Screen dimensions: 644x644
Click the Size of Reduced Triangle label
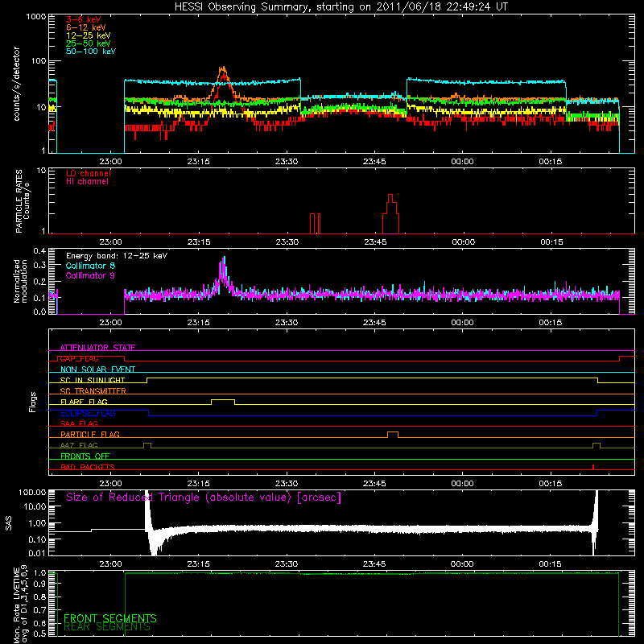pos(204,497)
